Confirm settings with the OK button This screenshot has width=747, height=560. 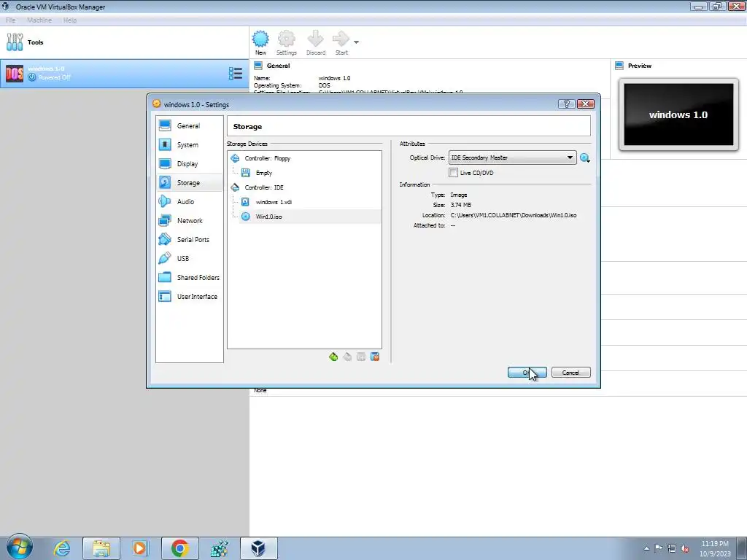pos(527,373)
